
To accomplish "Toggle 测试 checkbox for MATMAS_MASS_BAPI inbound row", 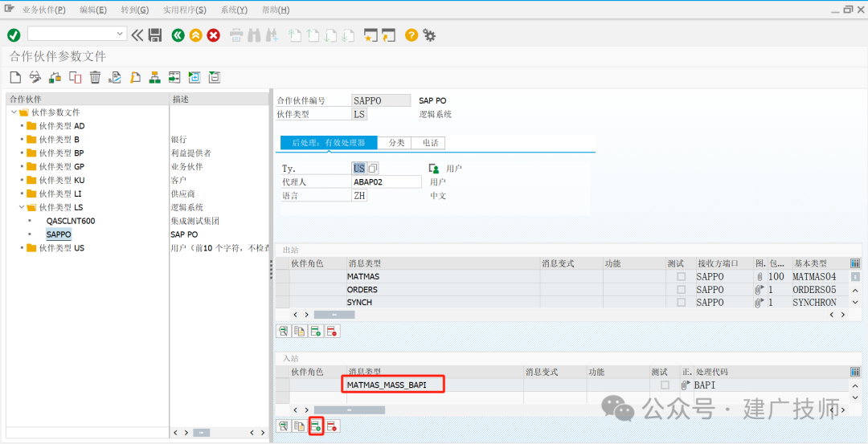I will pos(665,385).
